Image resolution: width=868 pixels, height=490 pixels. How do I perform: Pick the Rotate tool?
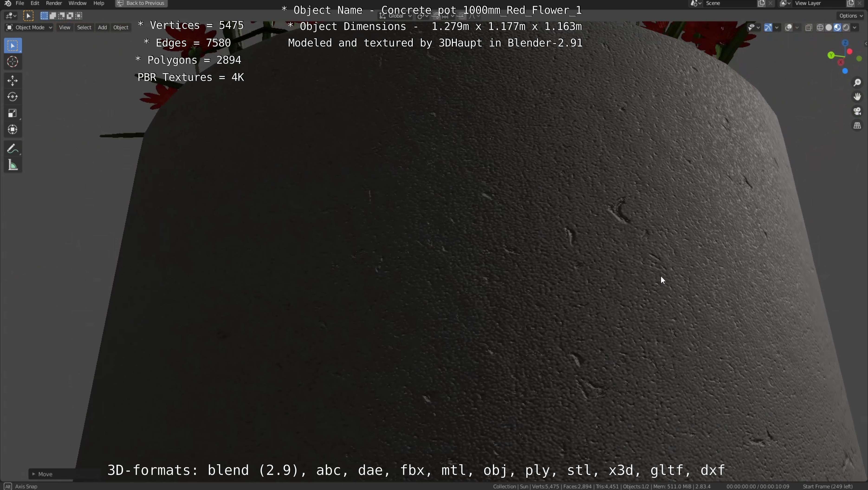click(x=13, y=97)
